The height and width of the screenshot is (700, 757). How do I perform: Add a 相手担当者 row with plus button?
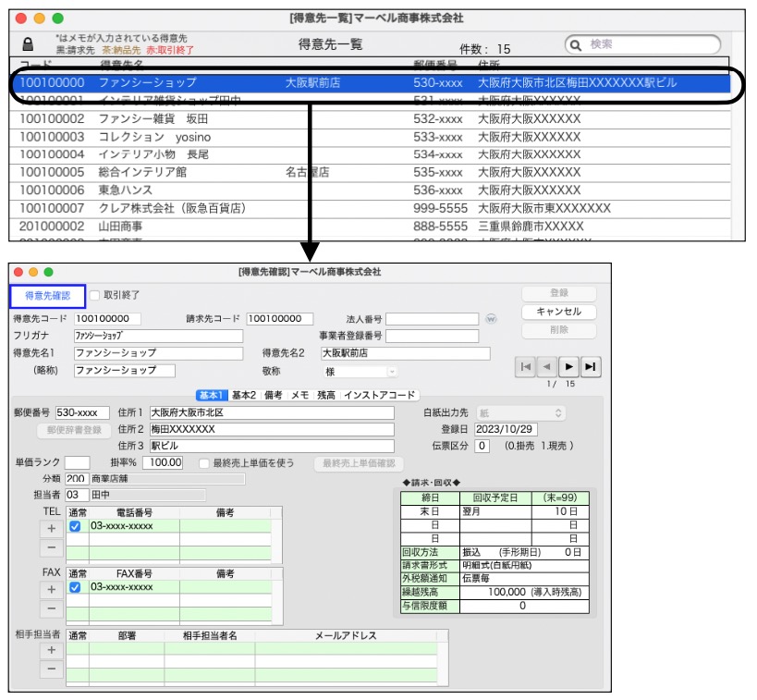(x=52, y=650)
